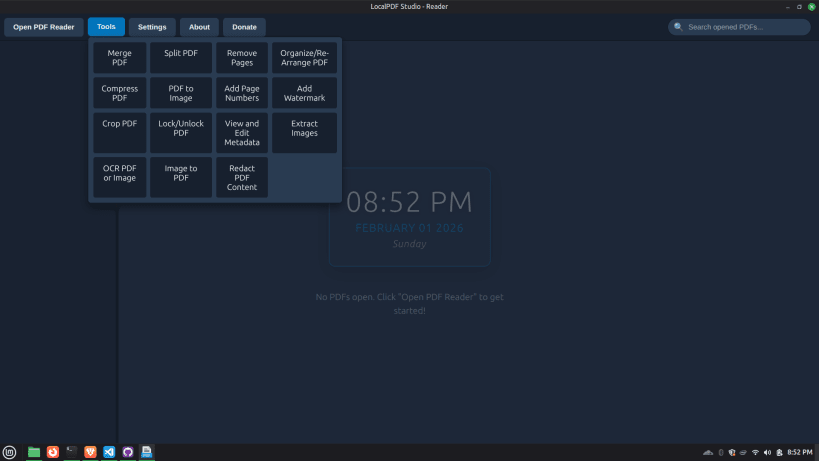This screenshot has width=819, height=461.
Task: Select Redact PDF Content tool
Action: (242, 178)
